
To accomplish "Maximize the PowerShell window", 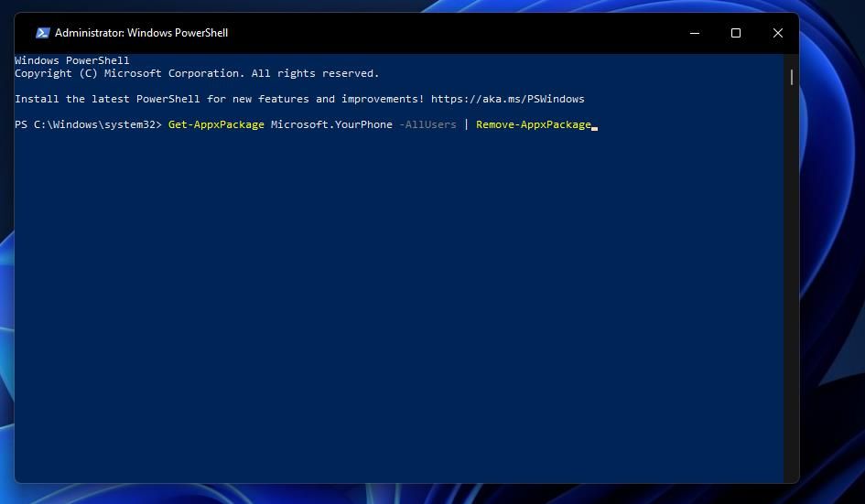I will [735, 33].
